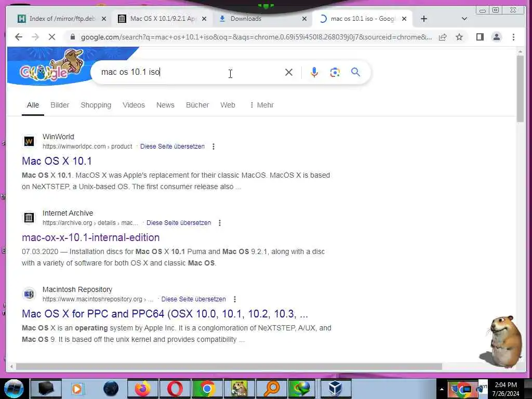This screenshot has width=532, height=399.
Task: Clear the Google search box text
Action: click(289, 72)
